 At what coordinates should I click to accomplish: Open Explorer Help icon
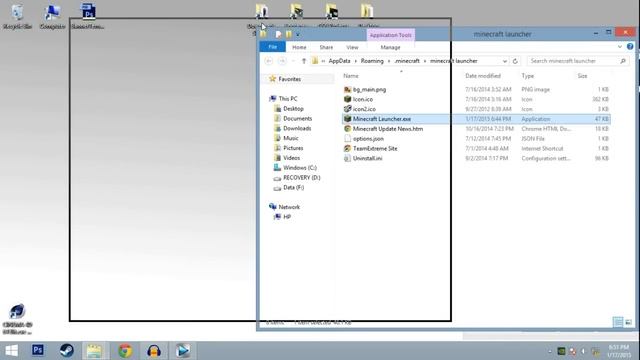(630, 47)
